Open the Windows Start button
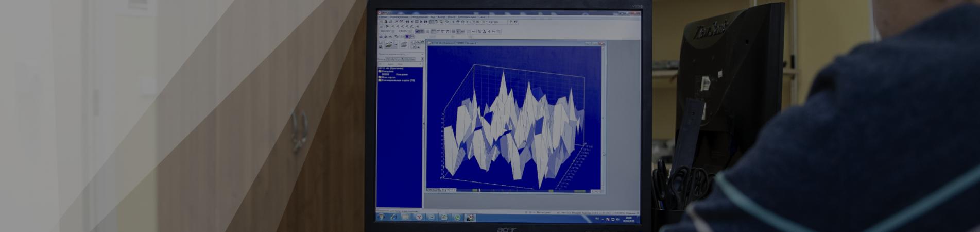This screenshot has width=980, height=232. tap(381, 217)
